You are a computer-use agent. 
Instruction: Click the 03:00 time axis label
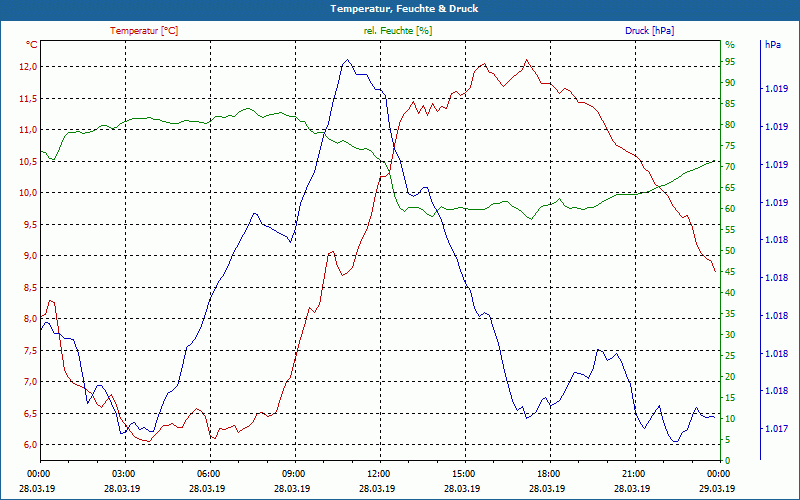pyautogui.click(x=122, y=474)
